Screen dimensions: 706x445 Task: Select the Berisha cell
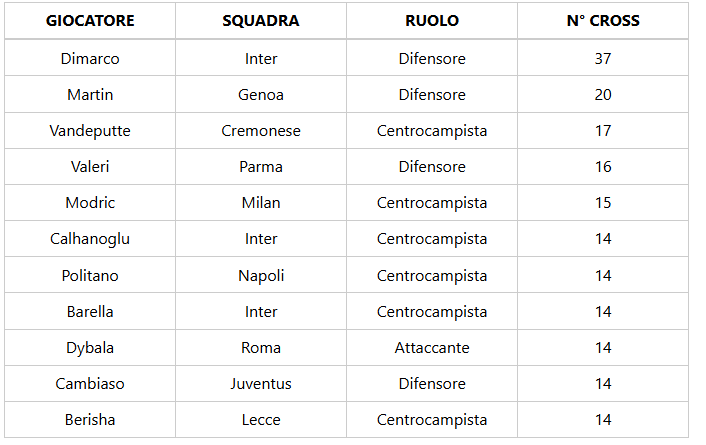click(90, 420)
